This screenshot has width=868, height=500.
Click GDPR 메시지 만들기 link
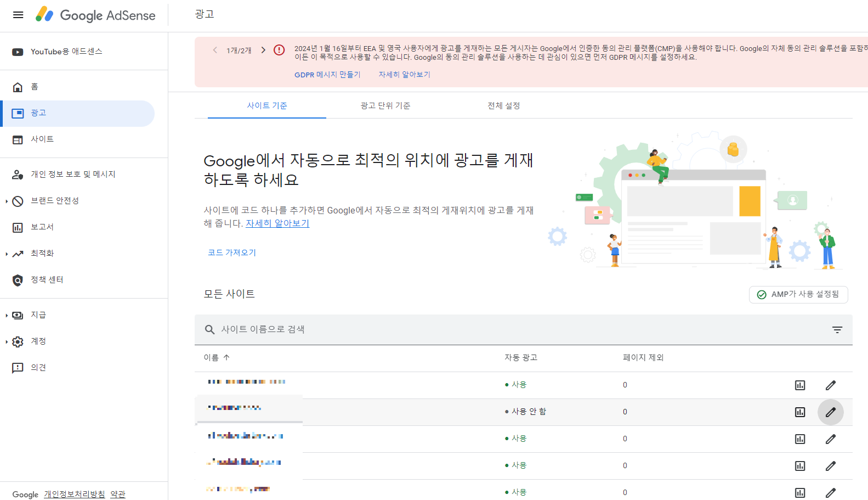[x=327, y=75]
